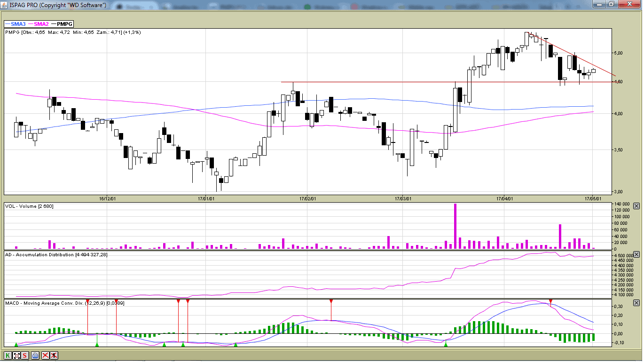This screenshot has height=363, width=644.
Task: Click the tallest volume bar in VOL panel
Action: [x=455, y=226]
